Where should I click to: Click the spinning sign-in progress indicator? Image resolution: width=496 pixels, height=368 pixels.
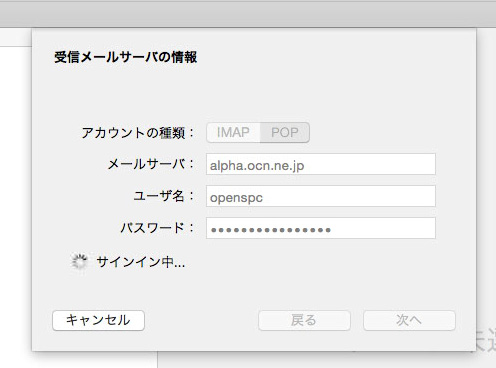(x=79, y=262)
